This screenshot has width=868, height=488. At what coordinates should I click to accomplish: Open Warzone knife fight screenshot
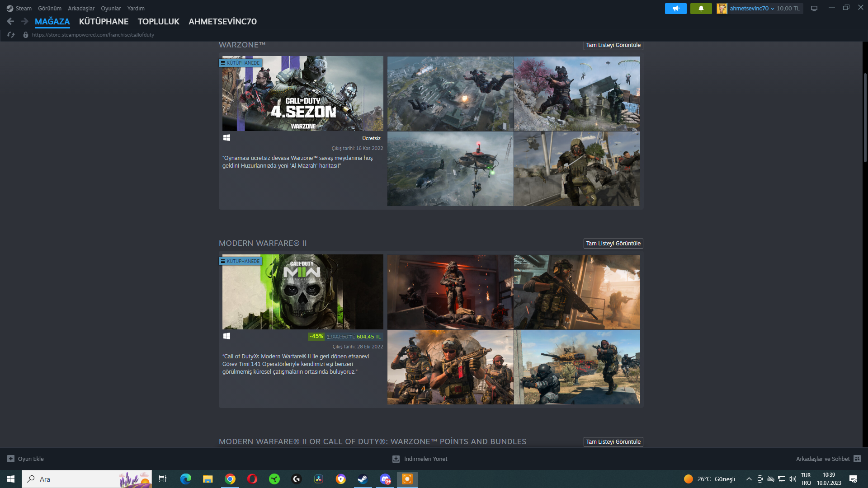(x=577, y=169)
